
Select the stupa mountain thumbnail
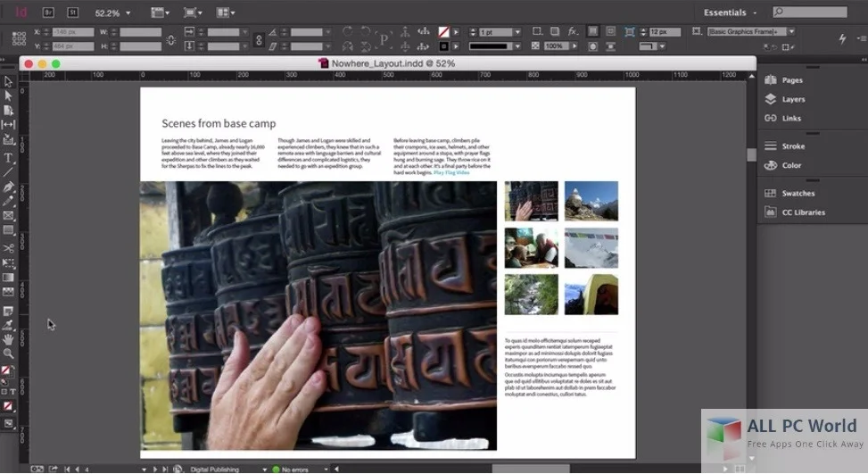(x=591, y=201)
